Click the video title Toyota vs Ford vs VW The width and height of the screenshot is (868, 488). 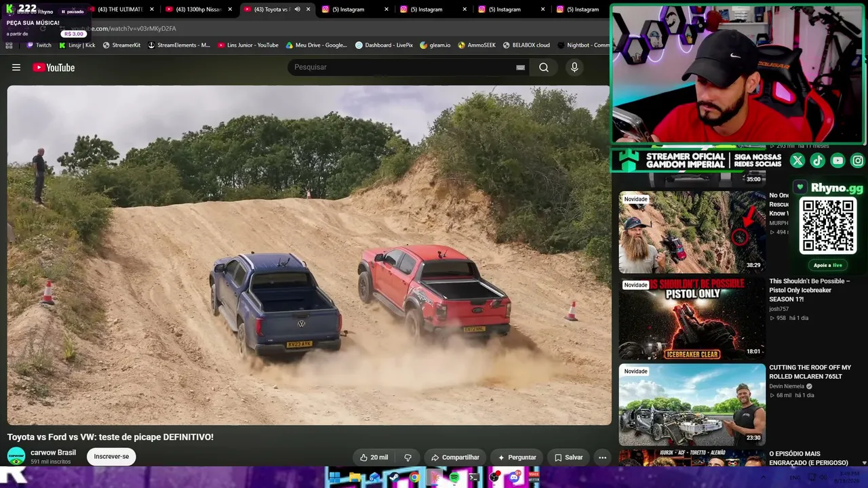[x=111, y=437]
